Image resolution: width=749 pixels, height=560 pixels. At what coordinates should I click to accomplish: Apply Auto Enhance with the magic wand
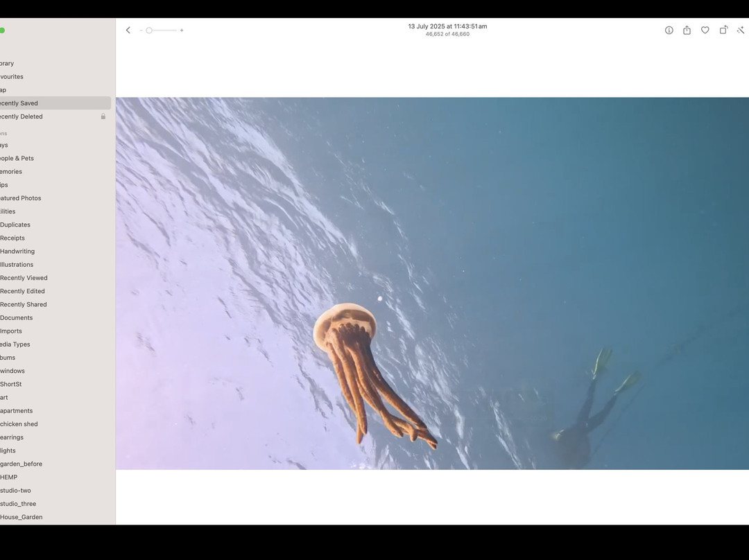pos(740,30)
